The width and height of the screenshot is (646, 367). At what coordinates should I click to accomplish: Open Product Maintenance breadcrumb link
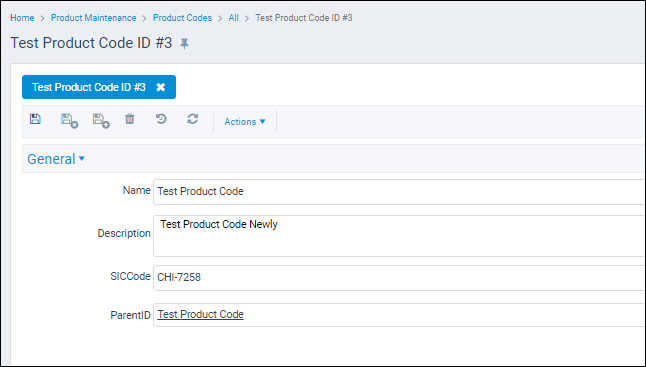coord(94,18)
